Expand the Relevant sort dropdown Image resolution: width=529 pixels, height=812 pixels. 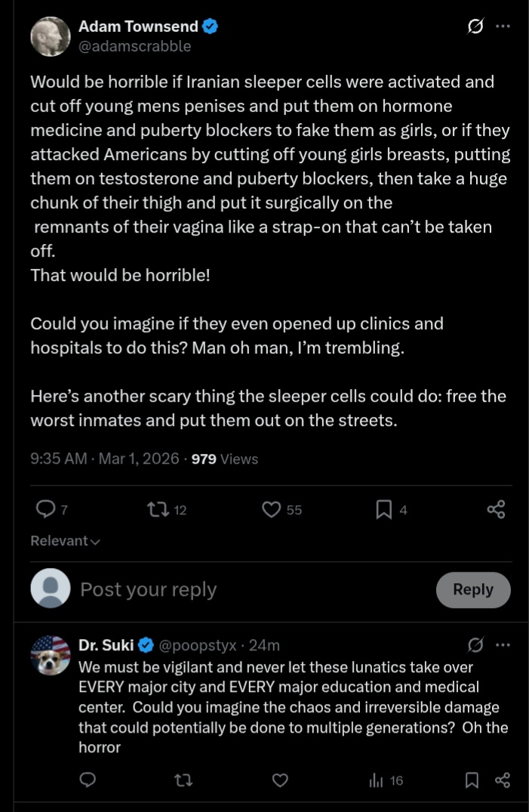click(x=66, y=541)
